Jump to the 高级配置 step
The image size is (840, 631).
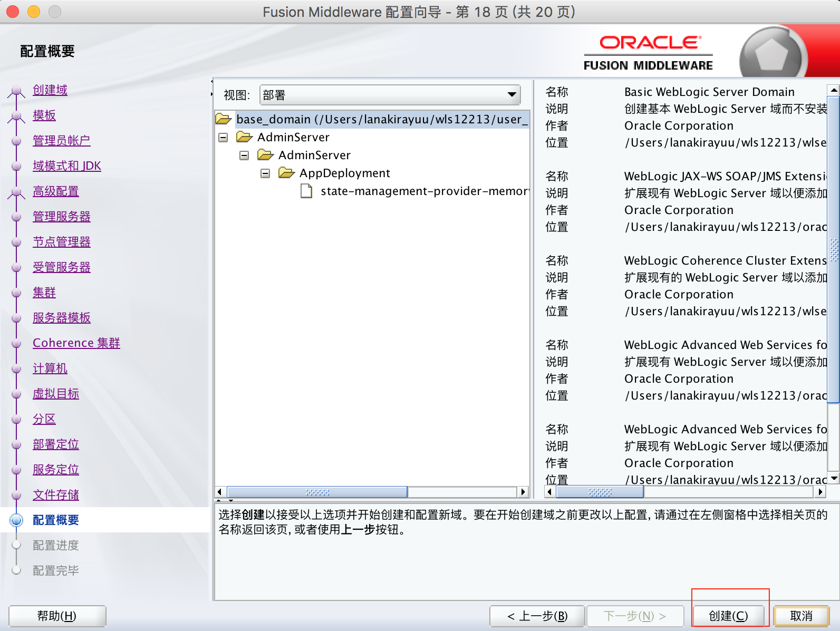[x=56, y=191]
